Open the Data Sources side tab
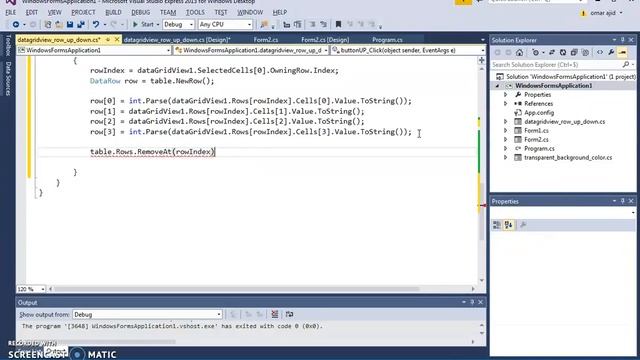This screenshot has height=360, width=640. [x=8, y=78]
